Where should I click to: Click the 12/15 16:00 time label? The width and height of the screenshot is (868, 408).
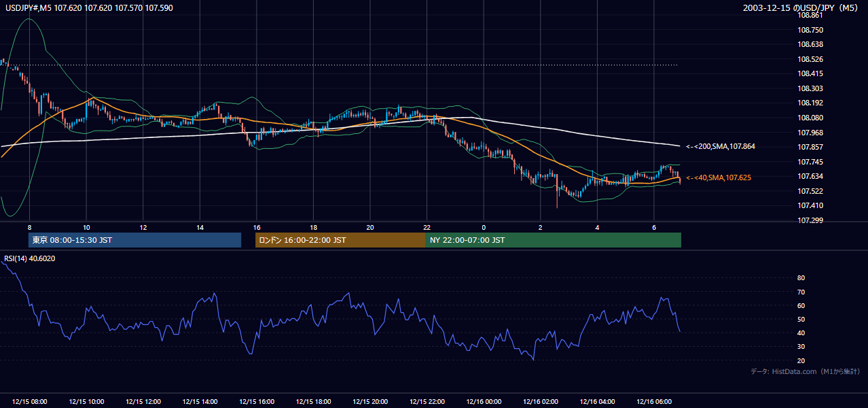(257, 402)
